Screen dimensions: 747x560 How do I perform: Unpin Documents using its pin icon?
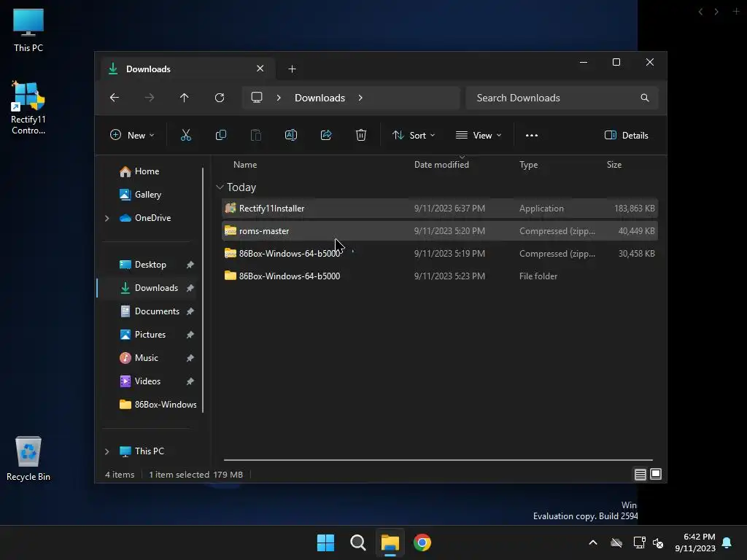click(190, 311)
